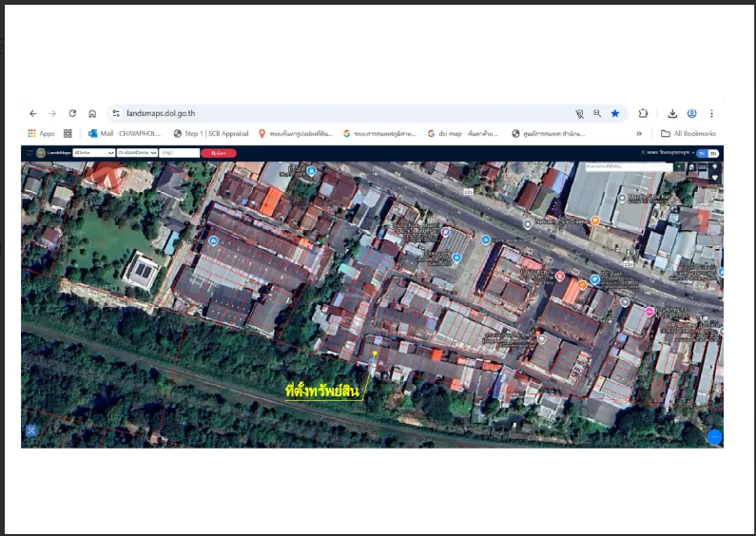The image size is (756, 536).
Task: Open the district dropdown
Action: coord(137,153)
